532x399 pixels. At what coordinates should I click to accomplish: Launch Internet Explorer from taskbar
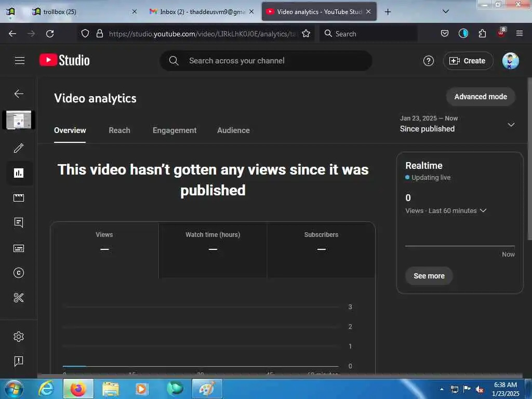46,389
